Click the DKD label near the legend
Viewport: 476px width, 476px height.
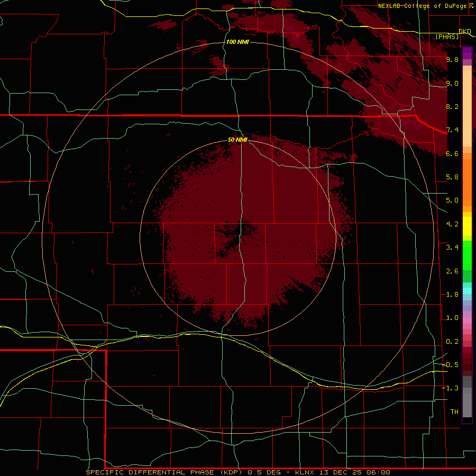465,32
